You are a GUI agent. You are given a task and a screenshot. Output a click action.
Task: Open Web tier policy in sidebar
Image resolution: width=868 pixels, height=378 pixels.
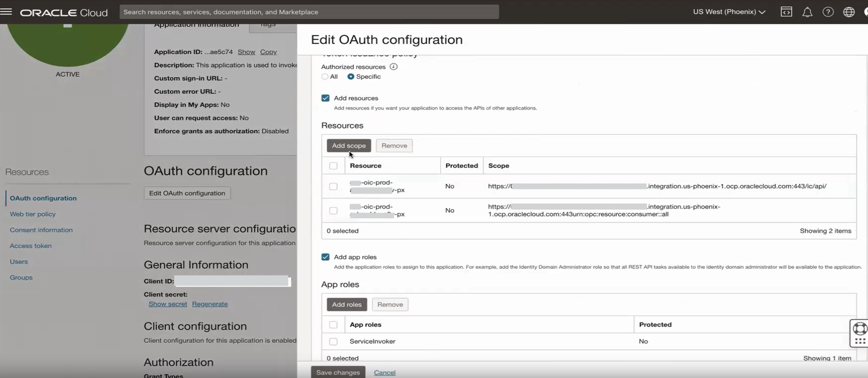[x=33, y=214]
